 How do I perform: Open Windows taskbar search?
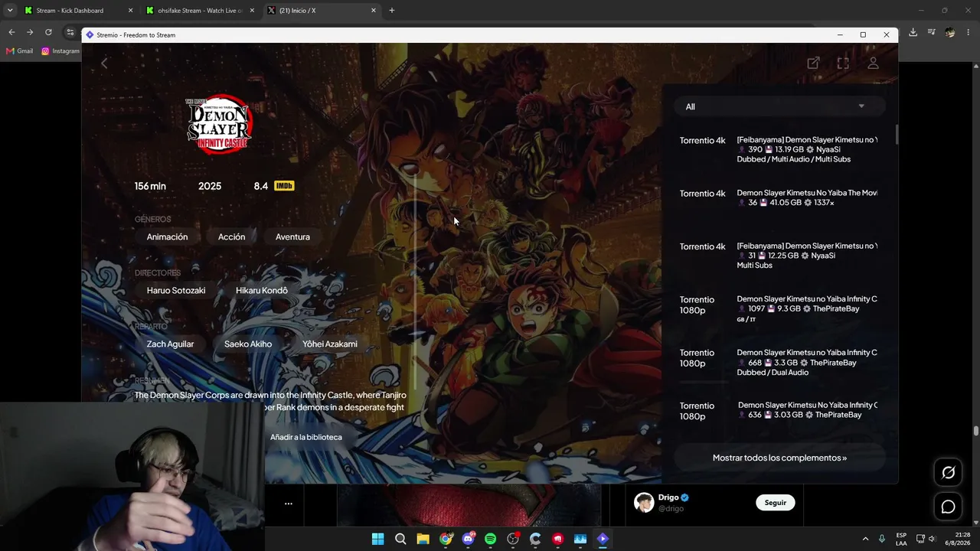point(400,539)
